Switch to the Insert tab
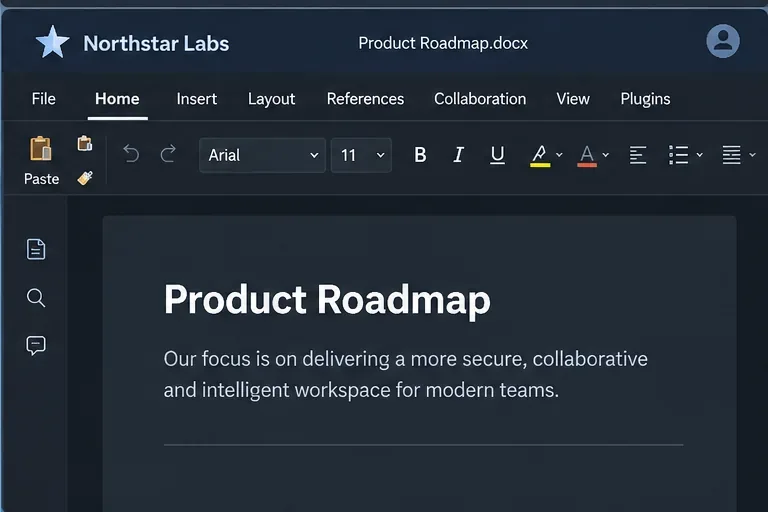Viewport: 768px width, 512px height. 196,99
